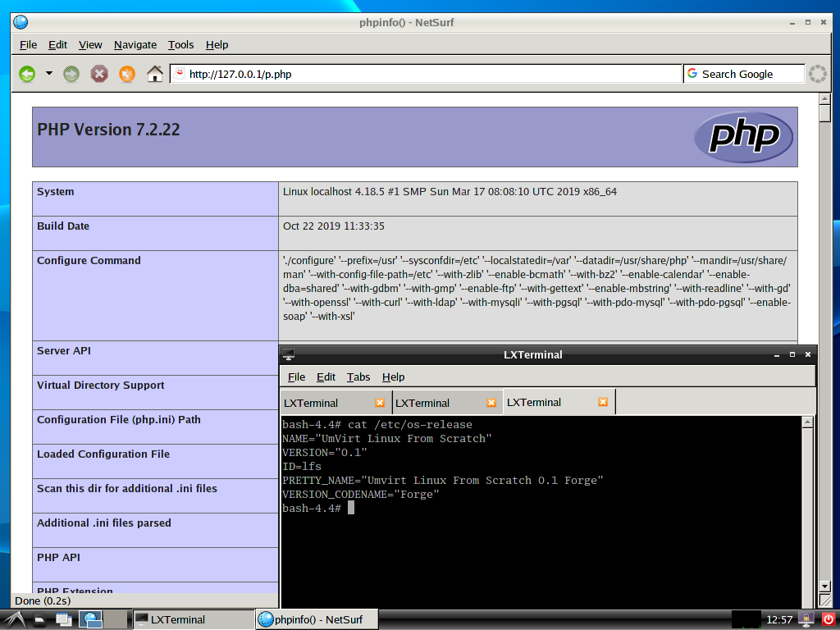Click the Forward navigation button
The height and width of the screenshot is (630, 840).
(x=71, y=74)
